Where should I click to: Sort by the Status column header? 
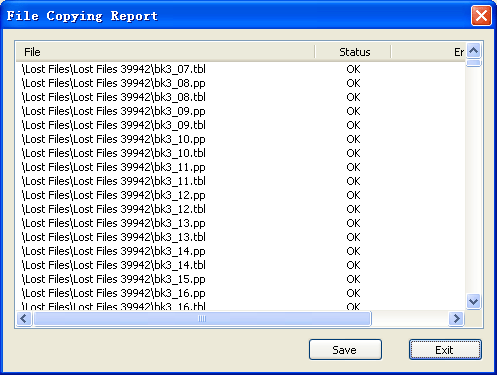tap(353, 52)
